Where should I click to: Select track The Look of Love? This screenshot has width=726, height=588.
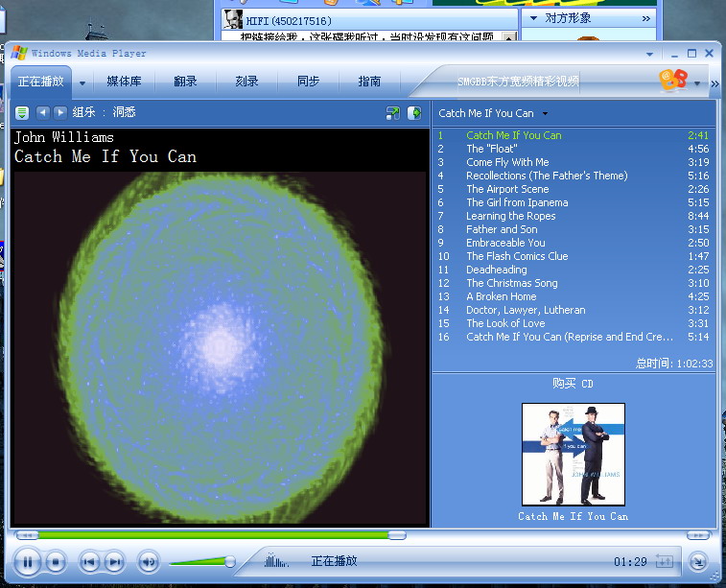(574, 323)
